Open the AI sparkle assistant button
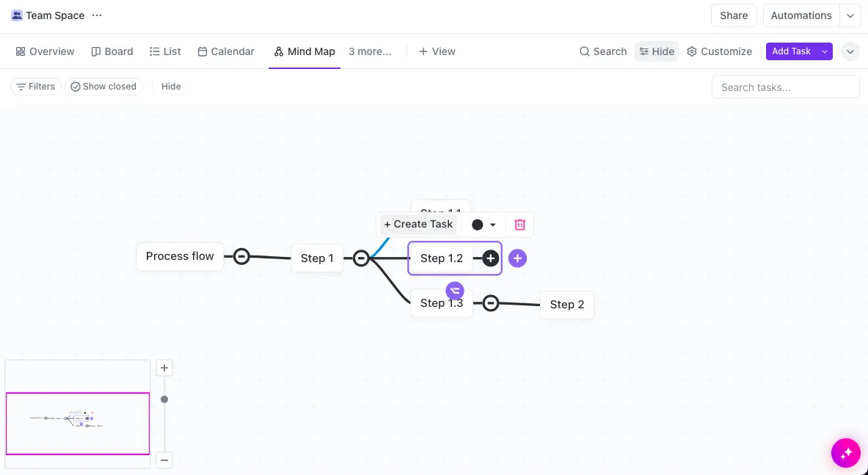Viewport: 868px width, 475px height. (846, 453)
